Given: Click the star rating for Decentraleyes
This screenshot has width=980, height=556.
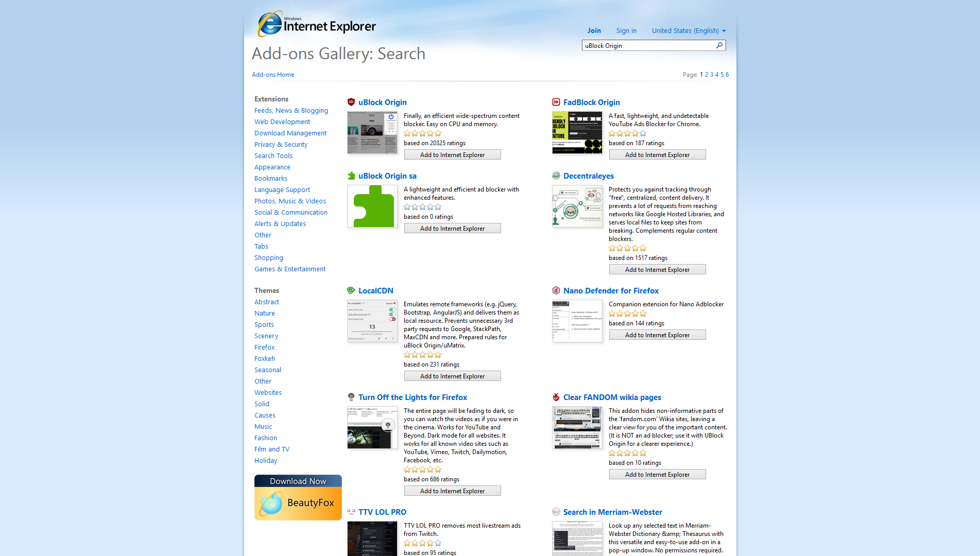Looking at the screenshot, I should coord(628,248).
